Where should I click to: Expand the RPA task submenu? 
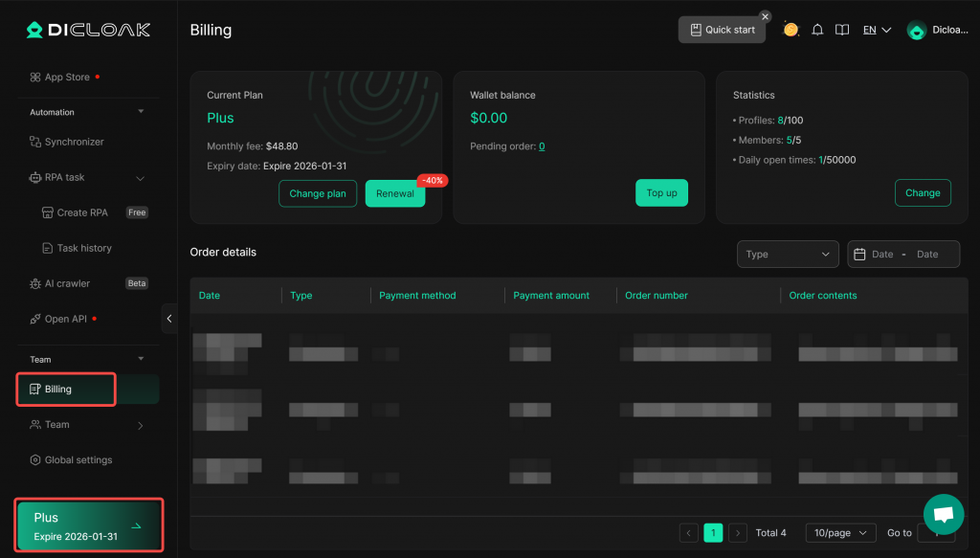140,178
